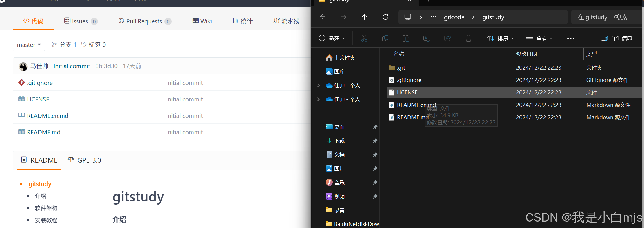Select the .gitignore file in Explorer
Image resolution: width=644 pixels, height=228 pixels.
(x=514, y=80)
